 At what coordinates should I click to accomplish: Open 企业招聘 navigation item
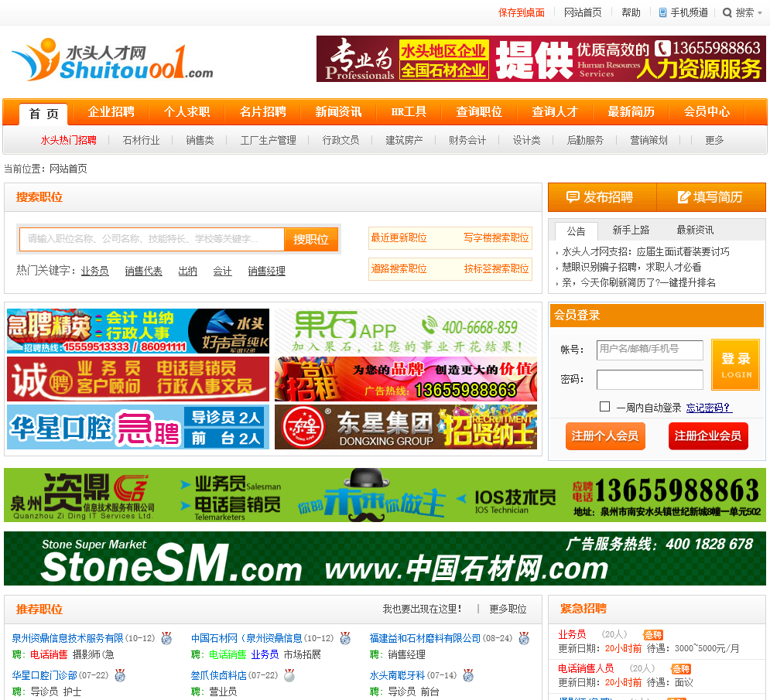[x=111, y=112]
